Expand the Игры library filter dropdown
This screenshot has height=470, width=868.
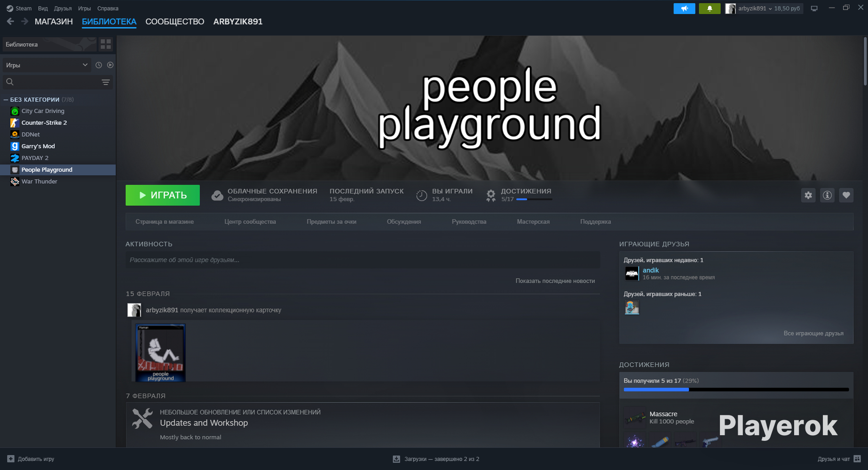tap(47, 65)
